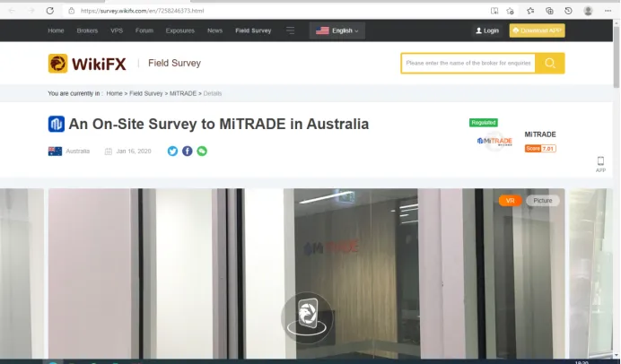Click the browser back arrow
This screenshot has width=621, height=364.
point(12,11)
